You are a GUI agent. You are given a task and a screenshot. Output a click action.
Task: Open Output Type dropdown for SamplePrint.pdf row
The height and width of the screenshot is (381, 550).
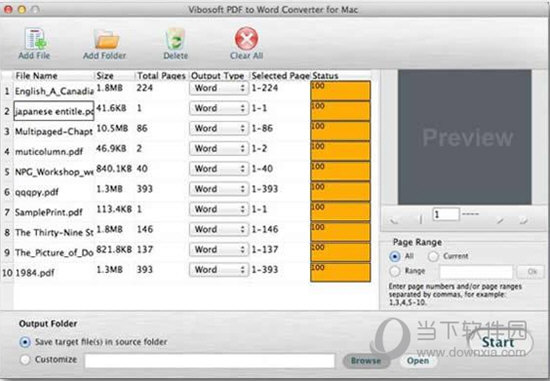(219, 209)
